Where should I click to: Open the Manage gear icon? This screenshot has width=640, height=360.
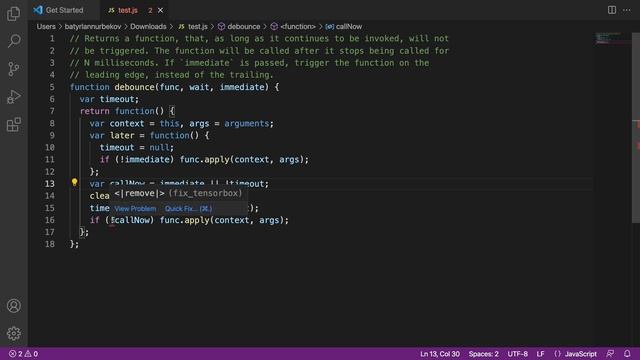13,333
